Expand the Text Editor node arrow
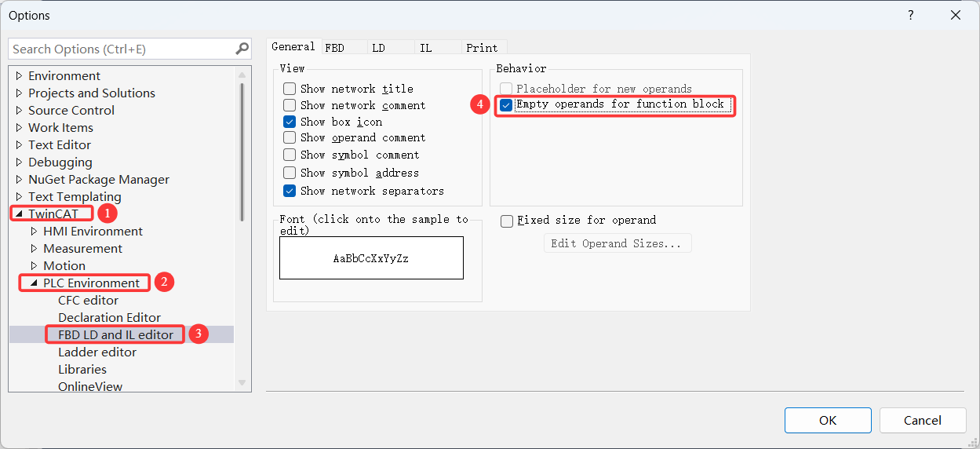980x449 pixels. [19, 145]
